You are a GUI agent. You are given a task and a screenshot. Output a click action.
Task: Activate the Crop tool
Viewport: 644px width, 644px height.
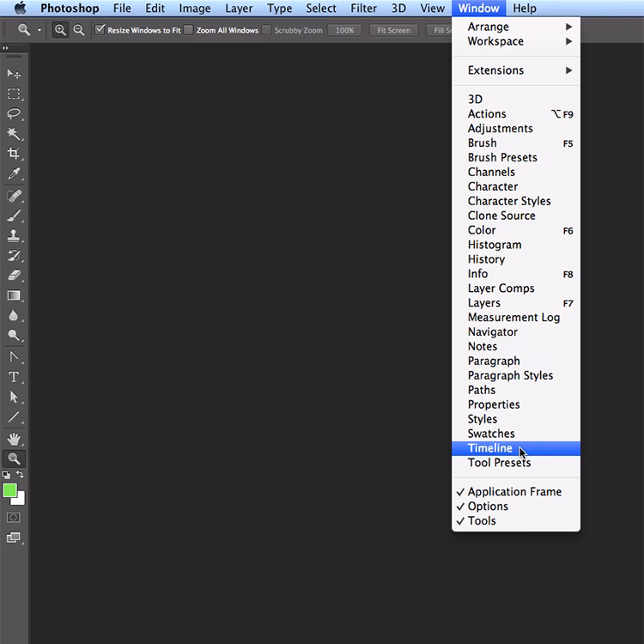14,154
